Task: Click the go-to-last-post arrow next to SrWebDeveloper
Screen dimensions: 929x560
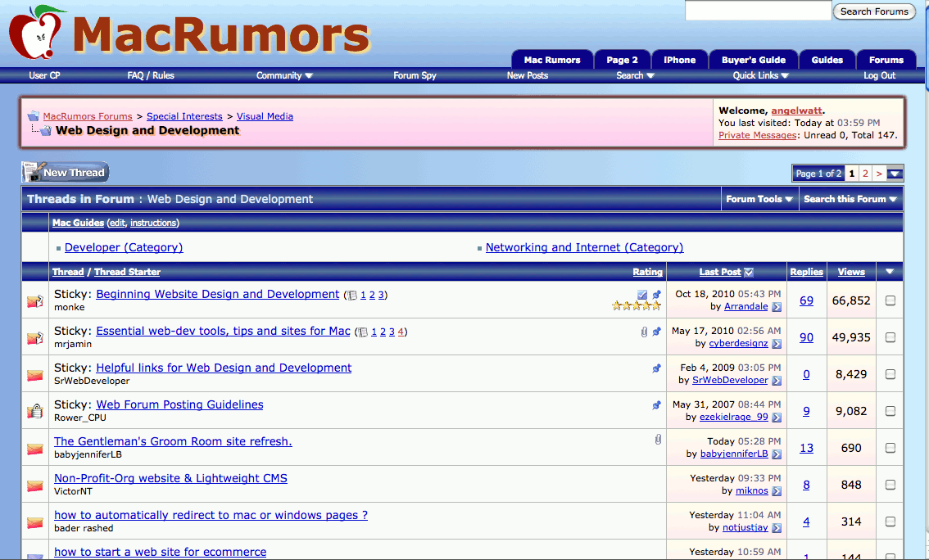Action: point(777,381)
